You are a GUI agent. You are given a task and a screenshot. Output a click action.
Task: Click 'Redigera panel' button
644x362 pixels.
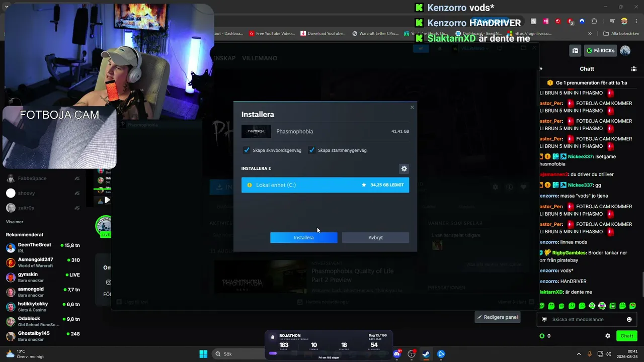(x=498, y=317)
